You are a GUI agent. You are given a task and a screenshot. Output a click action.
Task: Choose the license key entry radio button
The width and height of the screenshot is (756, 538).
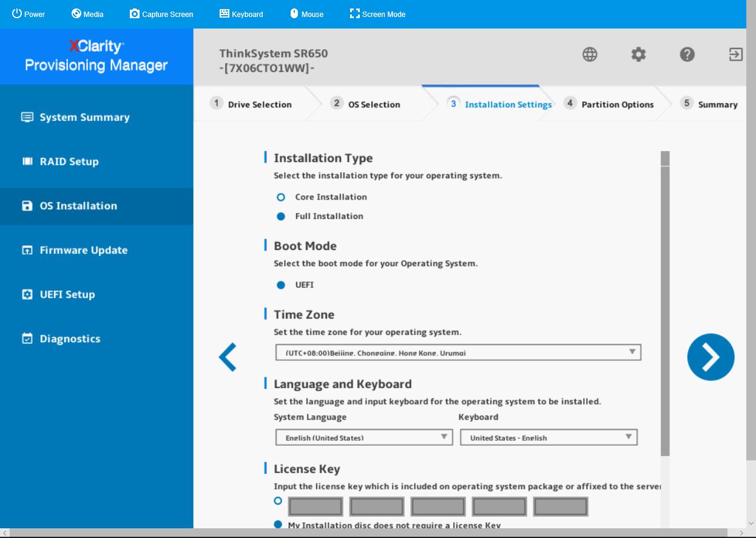coord(278,501)
